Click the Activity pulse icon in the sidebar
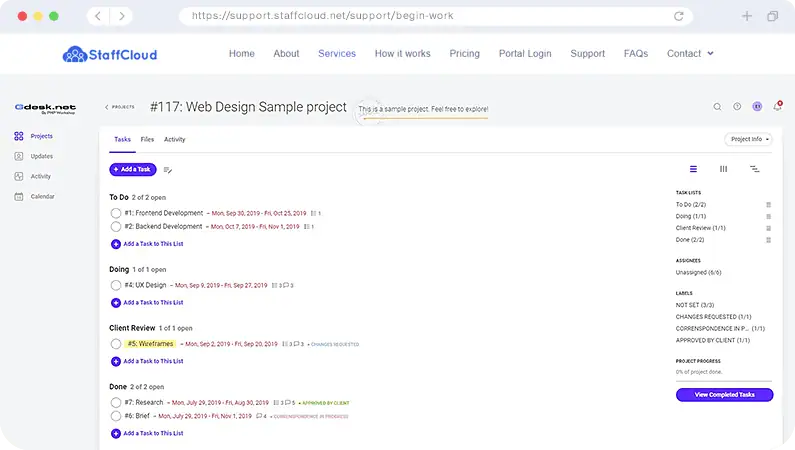This screenshot has width=795, height=450. [19, 176]
